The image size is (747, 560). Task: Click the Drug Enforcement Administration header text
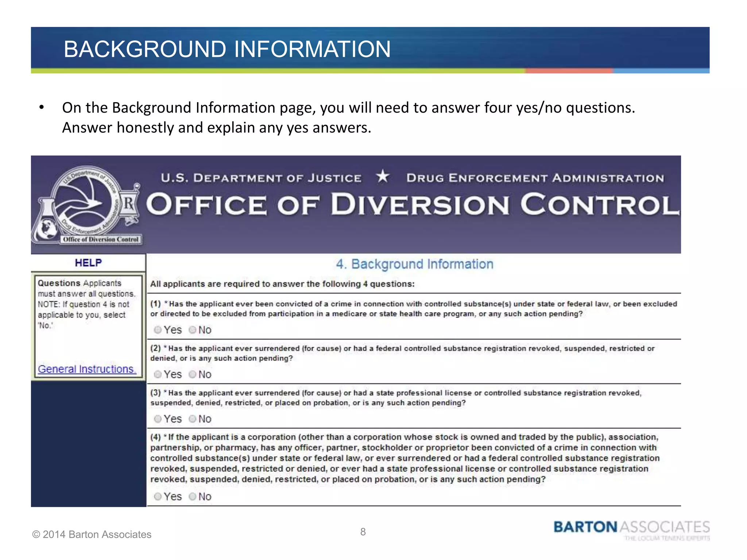[535, 178]
